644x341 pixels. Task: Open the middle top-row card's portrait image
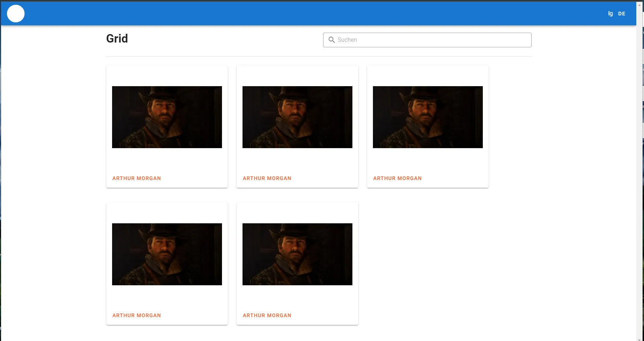(297, 117)
